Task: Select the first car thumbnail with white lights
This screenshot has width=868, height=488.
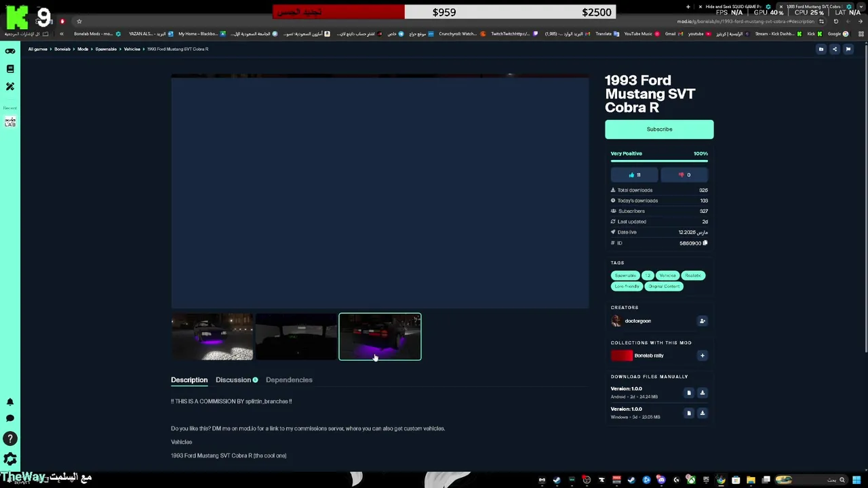Action: 212,337
